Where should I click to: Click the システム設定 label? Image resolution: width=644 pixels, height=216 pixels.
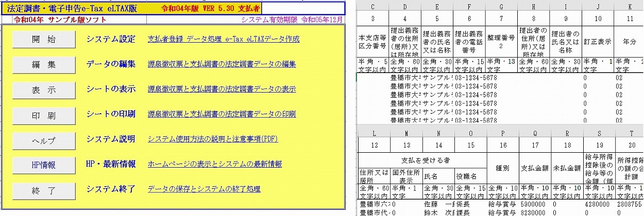(111, 39)
